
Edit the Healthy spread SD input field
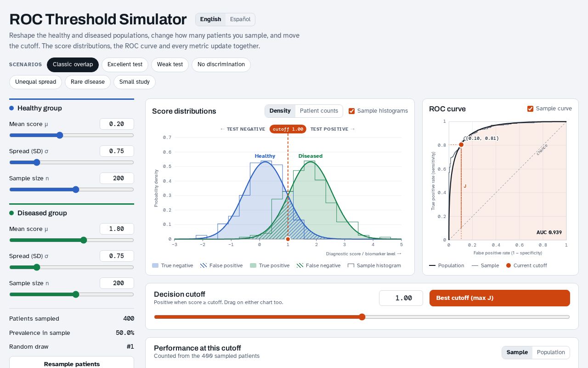117,151
